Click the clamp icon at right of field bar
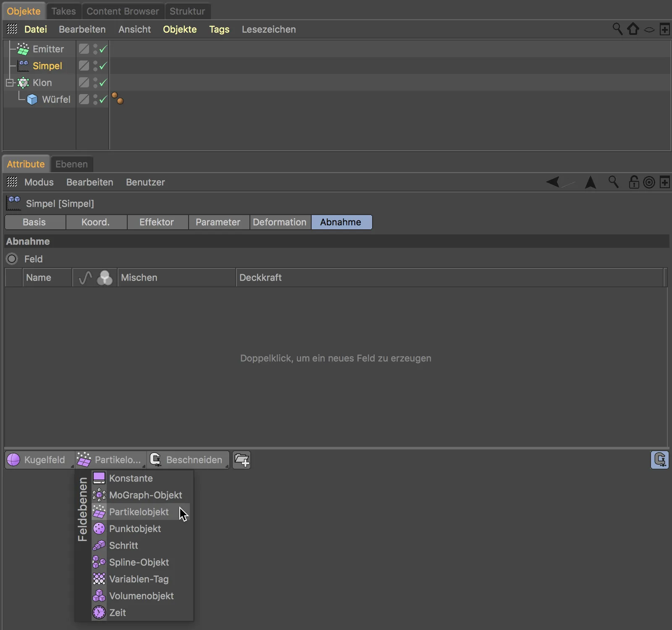Image resolution: width=672 pixels, height=630 pixels. (x=660, y=460)
